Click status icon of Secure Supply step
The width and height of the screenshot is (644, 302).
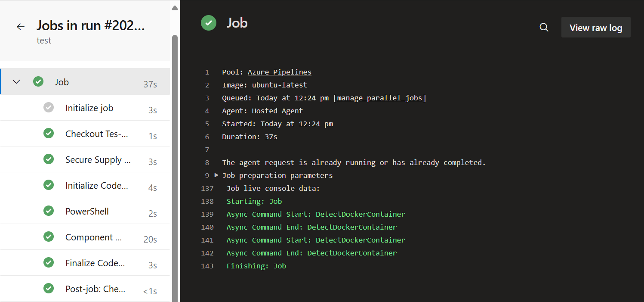coord(49,159)
